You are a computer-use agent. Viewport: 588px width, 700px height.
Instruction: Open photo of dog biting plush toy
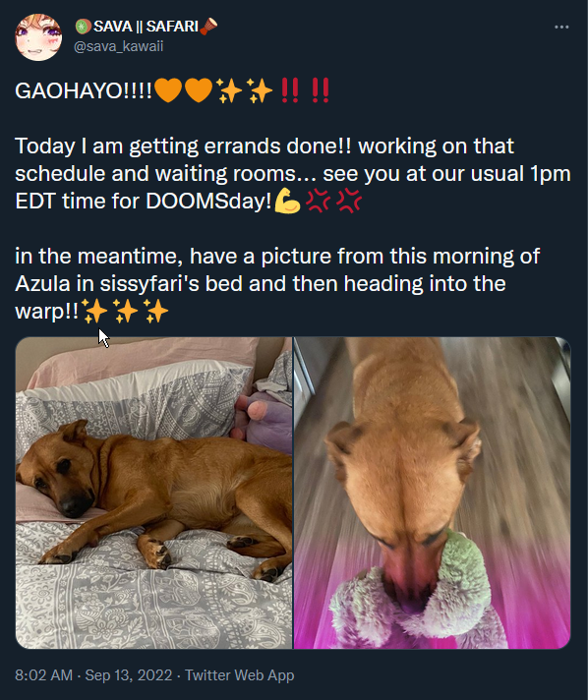point(432,493)
